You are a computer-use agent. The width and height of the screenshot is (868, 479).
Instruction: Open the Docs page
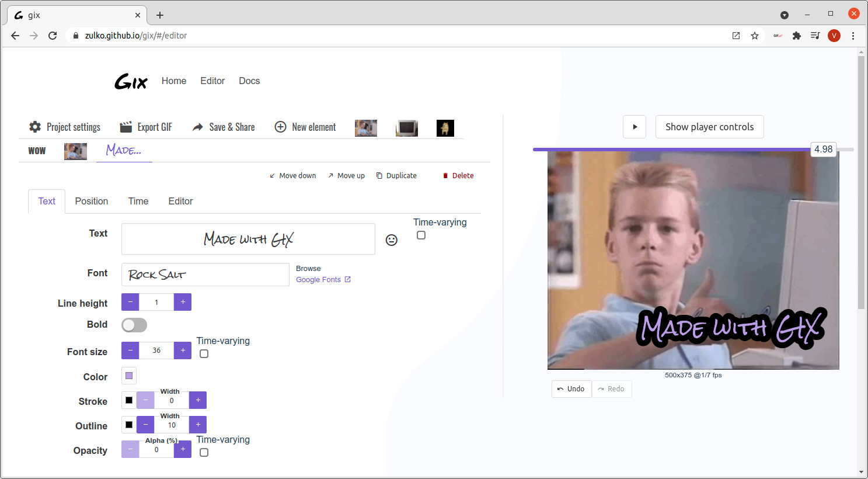pyautogui.click(x=249, y=81)
